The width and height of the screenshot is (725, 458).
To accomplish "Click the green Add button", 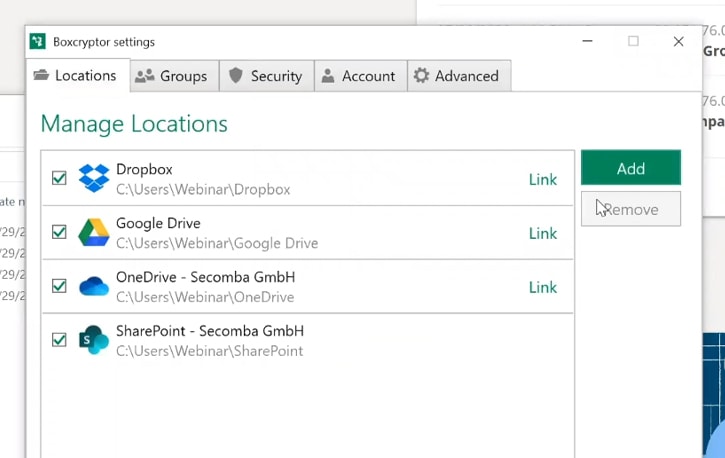I will pos(631,167).
